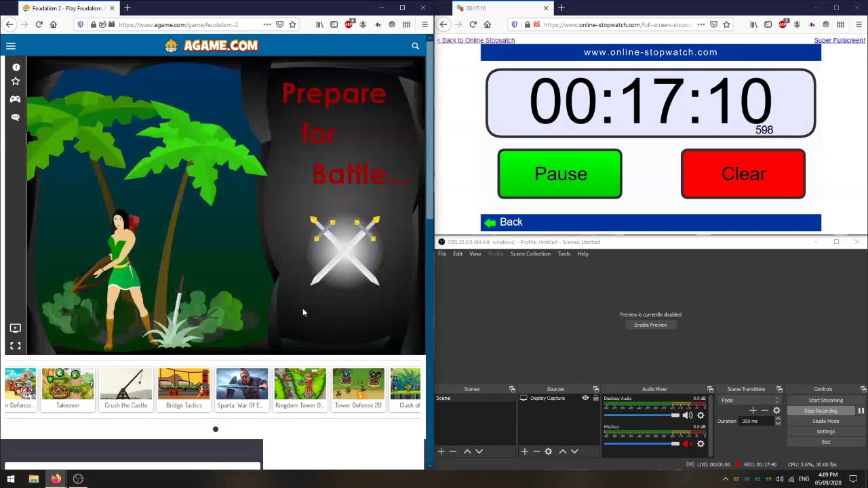Go home in the agame browser window
This screenshot has width=868, height=488.
point(54,24)
